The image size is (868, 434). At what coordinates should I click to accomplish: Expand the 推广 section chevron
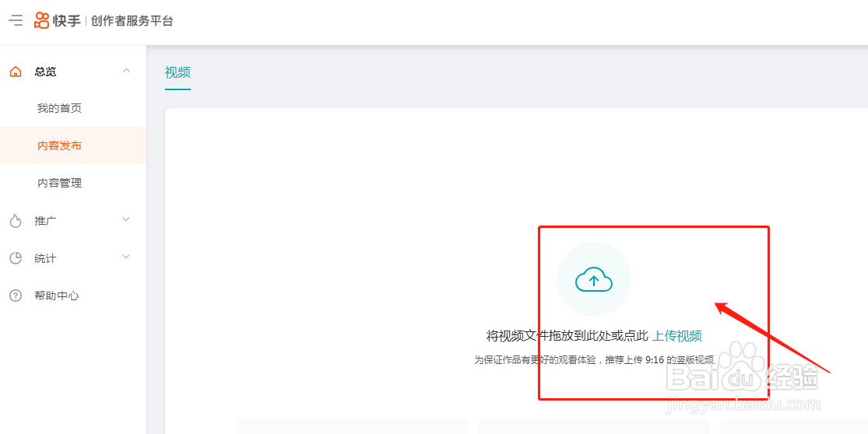(x=126, y=219)
